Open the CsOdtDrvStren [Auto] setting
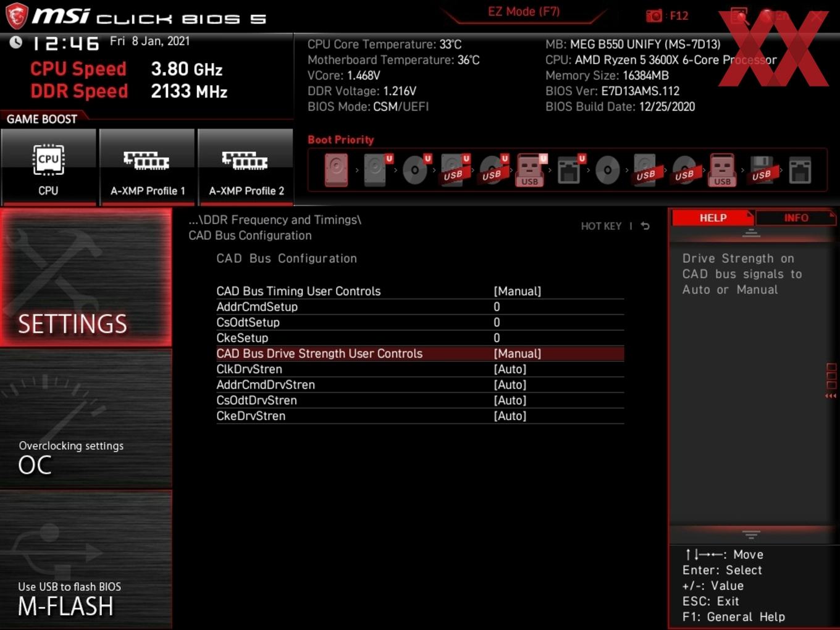The width and height of the screenshot is (840, 630). pos(420,400)
